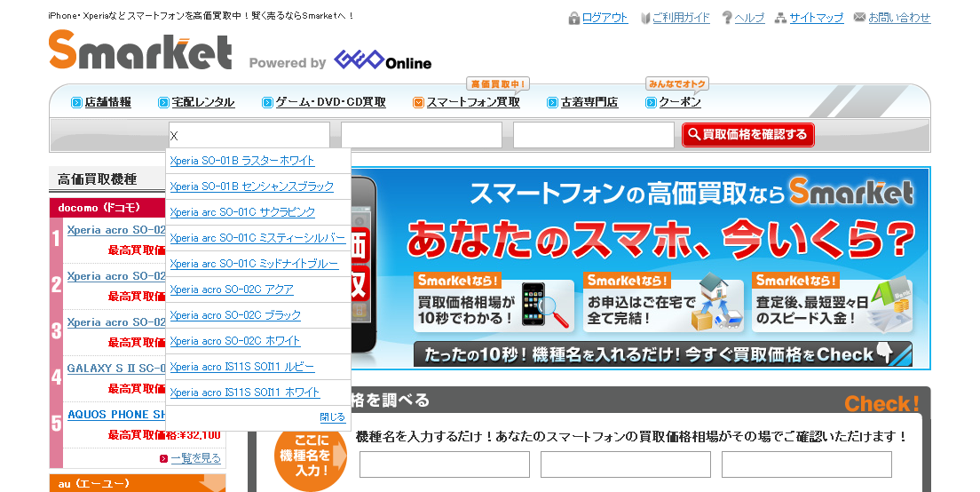Click the book icon beside ご利用ガイド
The image size is (980, 492).
point(645,18)
